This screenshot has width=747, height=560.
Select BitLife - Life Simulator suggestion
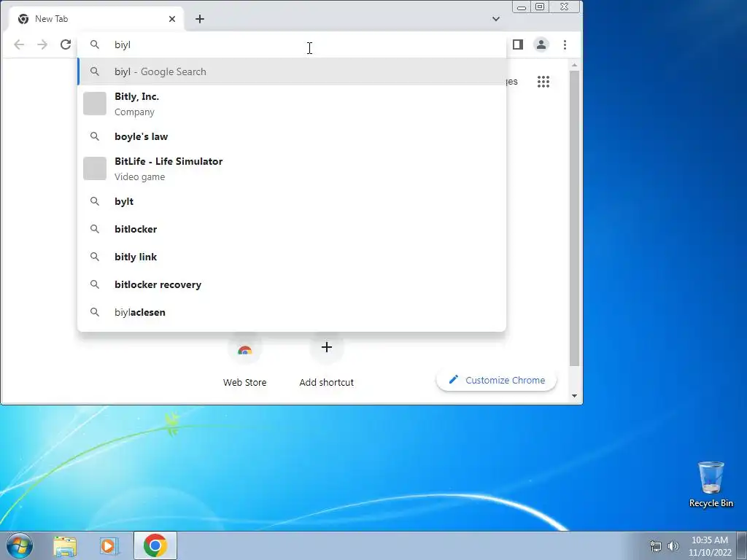[x=292, y=168]
